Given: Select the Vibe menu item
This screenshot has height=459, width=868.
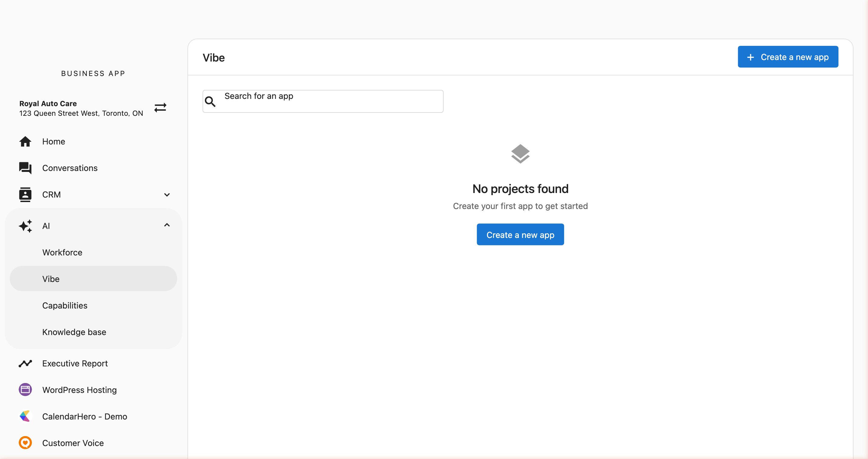Looking at the screenshot, I should [51, 279].
